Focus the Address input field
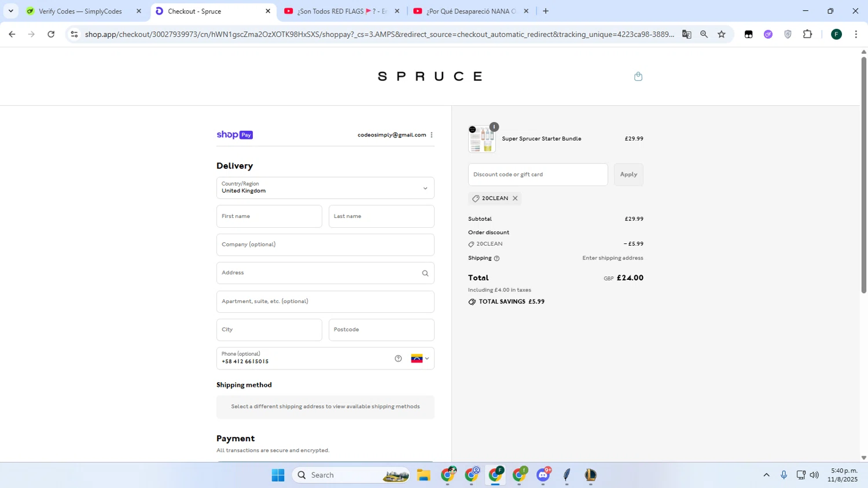 click(325, 273)
